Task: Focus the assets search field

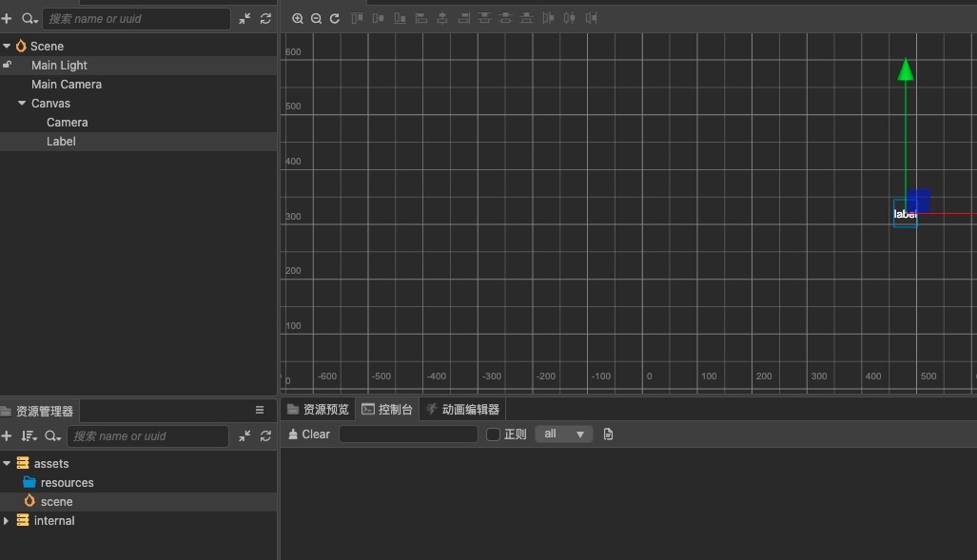Action: coord(147,436)
